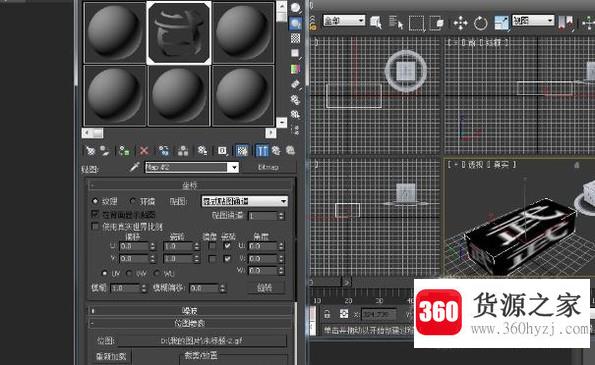Click the Bitmap map type button
595x365 pixels.
[x=268, y=167]
